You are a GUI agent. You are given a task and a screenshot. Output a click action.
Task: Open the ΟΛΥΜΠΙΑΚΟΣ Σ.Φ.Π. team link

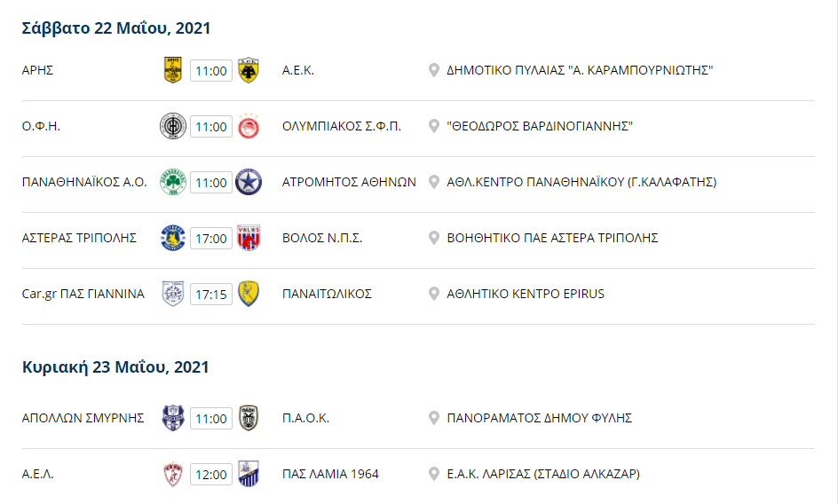342,126
